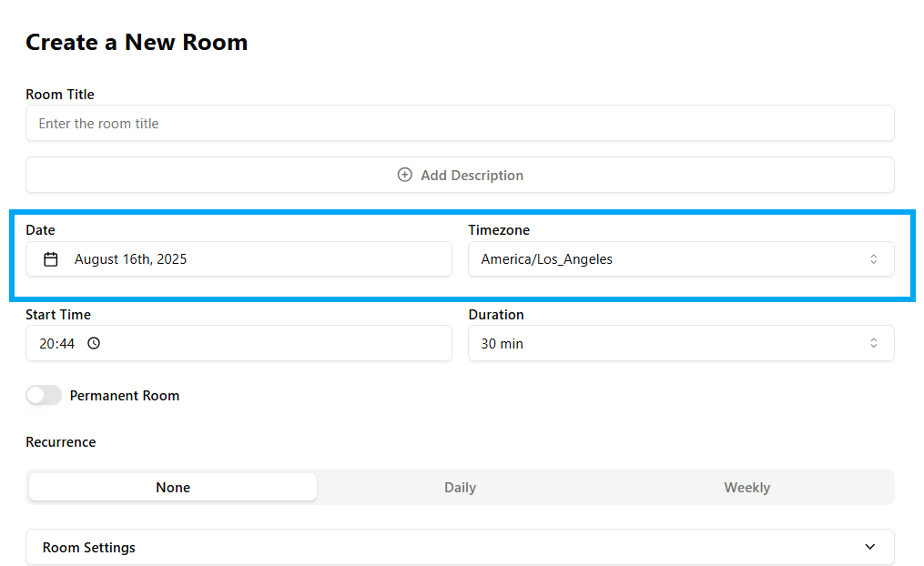Click the calendar icon in the Date field
This screenshot has height=566, width=924.
pos(51,259)
